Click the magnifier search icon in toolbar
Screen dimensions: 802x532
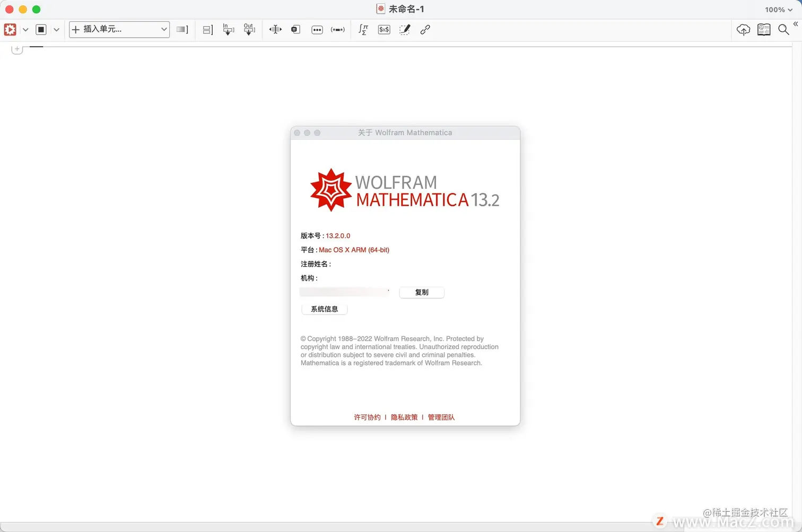click(783, 30)
